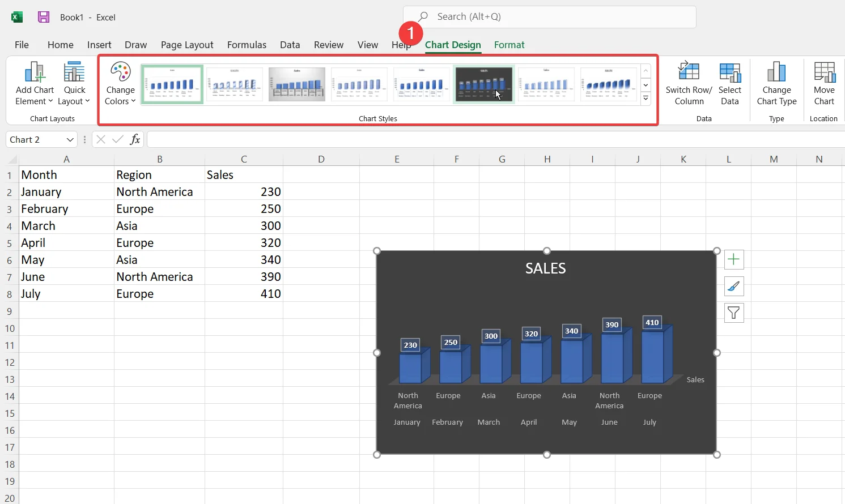Click the Chart Design tab
845x504 pixels.
coord(453,45)
